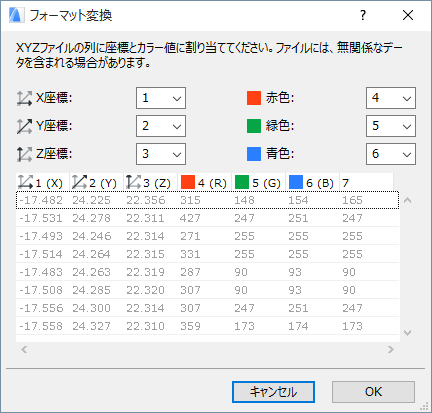Click the cell value 24.225
432x413 pixels.
pos(91,200)
